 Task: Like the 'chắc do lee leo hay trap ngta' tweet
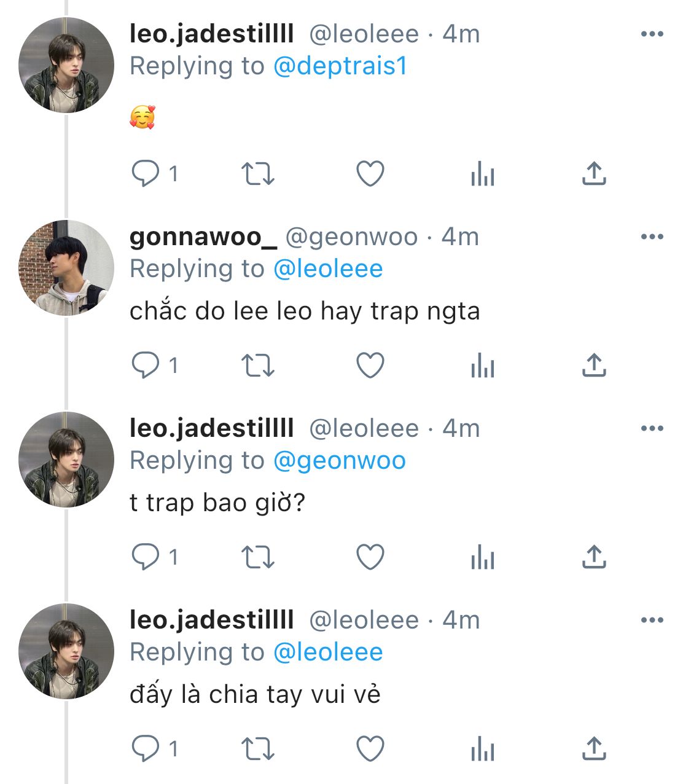coord(370,366)
